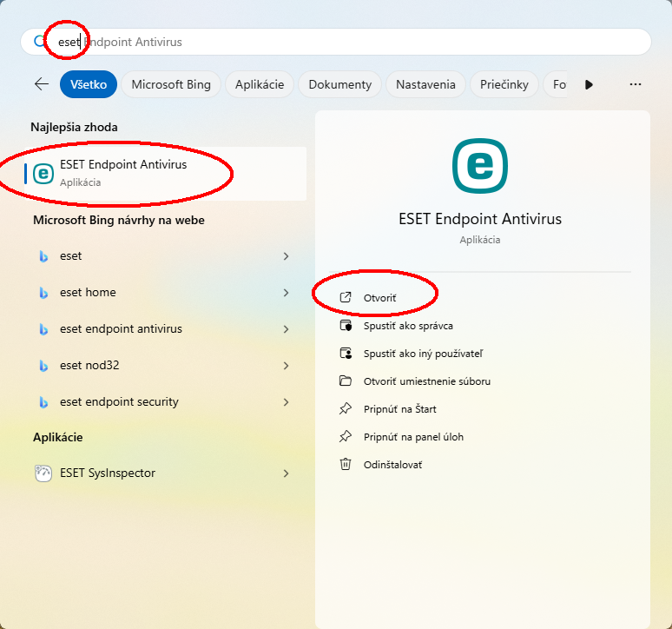Click the shield icon for Spustiť ako správca
This screenshot has height=629, width=672.
click(x=346, y=326)
